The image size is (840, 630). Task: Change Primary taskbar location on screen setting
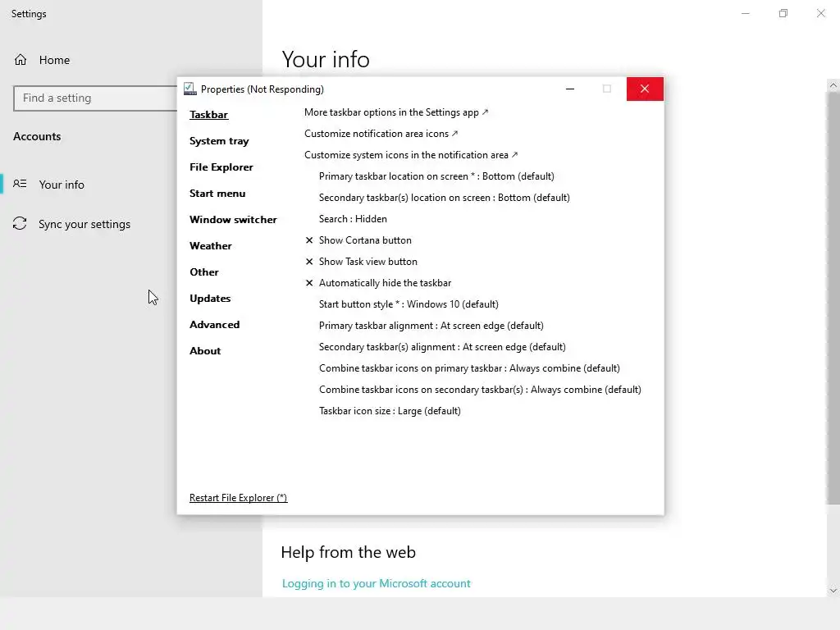pyautogui.click(x=436, y=176)
